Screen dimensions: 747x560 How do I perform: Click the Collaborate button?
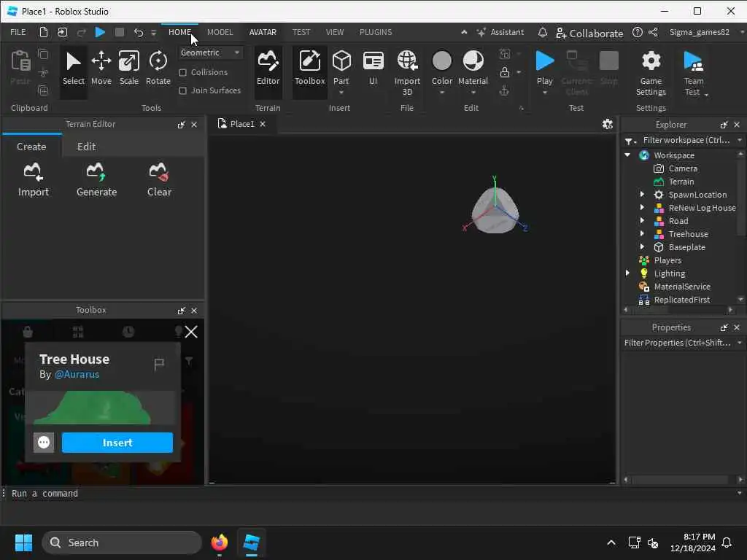pyautogui.click(x=589, y=33)
